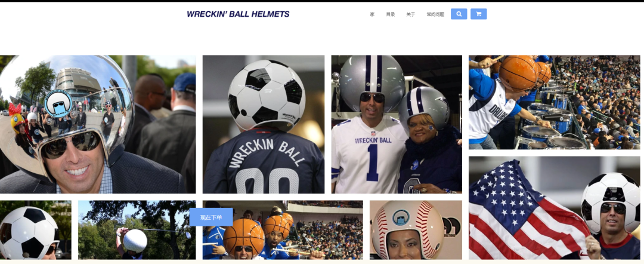Open the soccer helmet WRECKIN BALL jersey photo

(x=264, y=124)
